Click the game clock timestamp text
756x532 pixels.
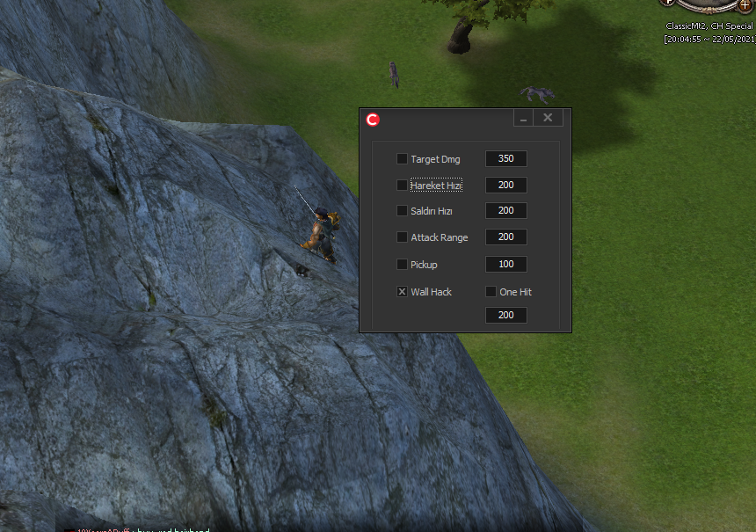[709, 39]
